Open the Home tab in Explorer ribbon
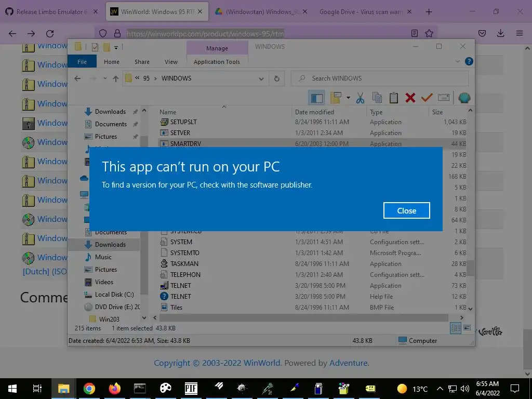This screenshot has height=399, width=532. pyautogui.click(x=112, y=62)
